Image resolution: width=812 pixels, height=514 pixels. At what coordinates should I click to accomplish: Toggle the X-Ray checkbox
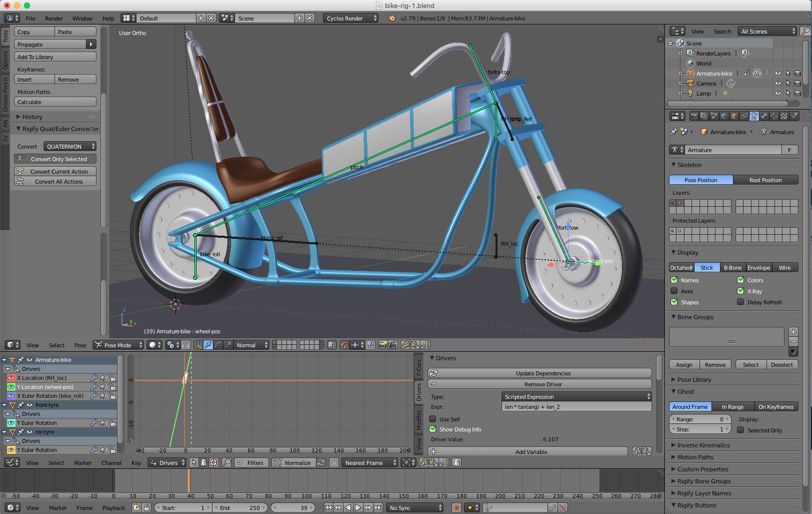(x=740, y=291)
